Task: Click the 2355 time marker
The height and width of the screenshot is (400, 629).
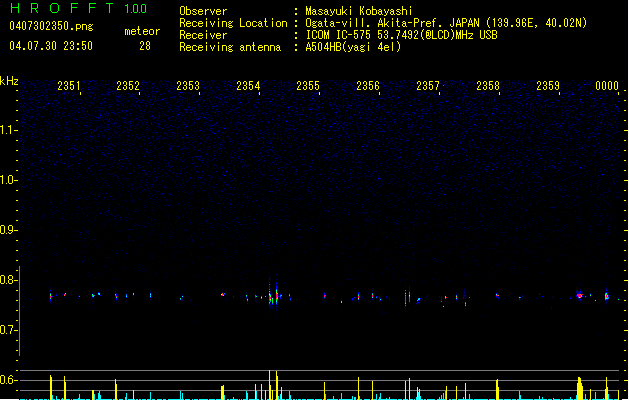Action: click(308, 86)
